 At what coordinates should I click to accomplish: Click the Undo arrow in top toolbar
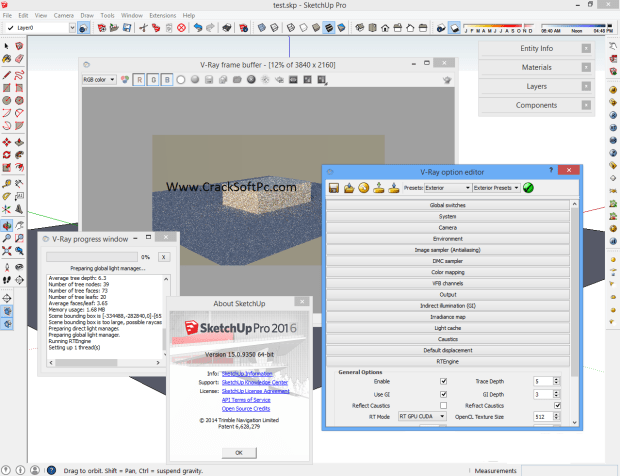198,28
